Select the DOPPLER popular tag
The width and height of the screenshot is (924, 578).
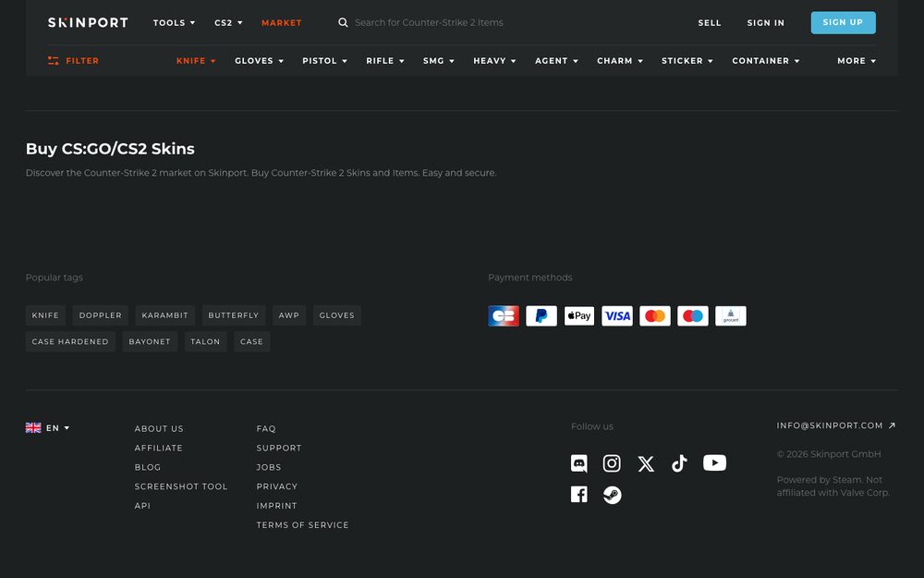click(x=100, y=315)
